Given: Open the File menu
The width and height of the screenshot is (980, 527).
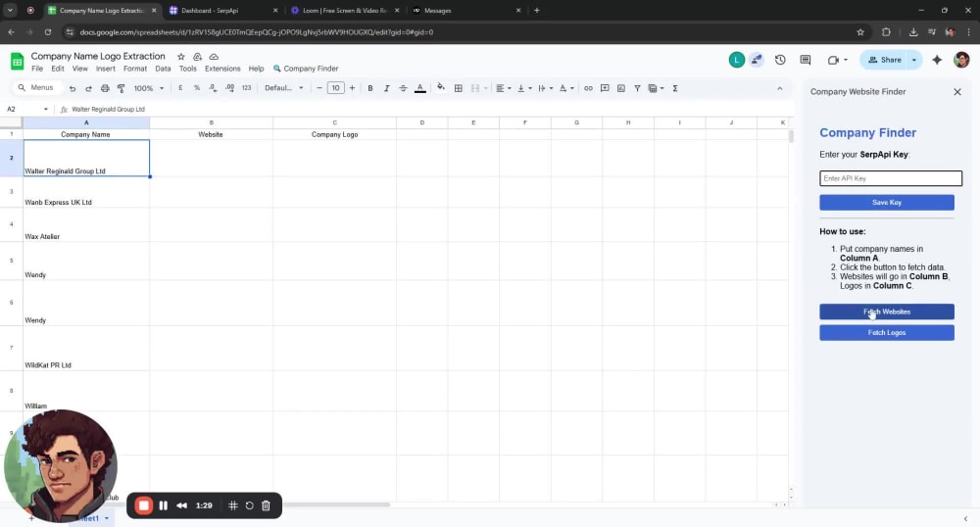Looking at the screenshot, I should (37, 69).
